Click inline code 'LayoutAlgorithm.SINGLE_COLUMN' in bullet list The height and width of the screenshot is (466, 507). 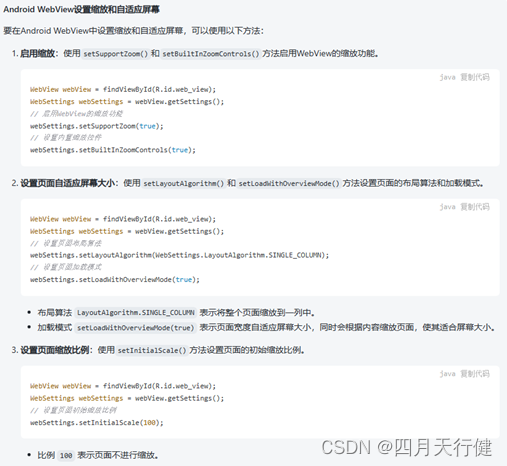(x=136, y=313)
